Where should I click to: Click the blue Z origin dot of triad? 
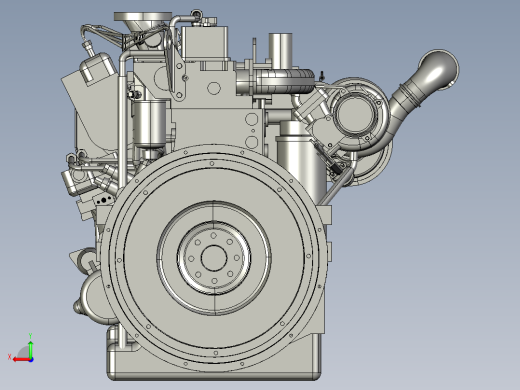click(x=31, y=360)
